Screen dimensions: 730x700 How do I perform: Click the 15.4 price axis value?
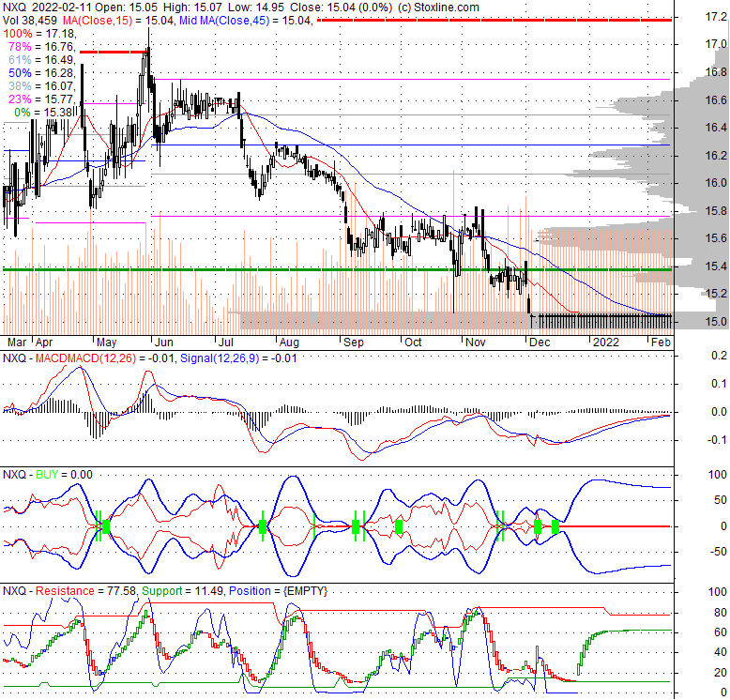[x=716, y=266]
